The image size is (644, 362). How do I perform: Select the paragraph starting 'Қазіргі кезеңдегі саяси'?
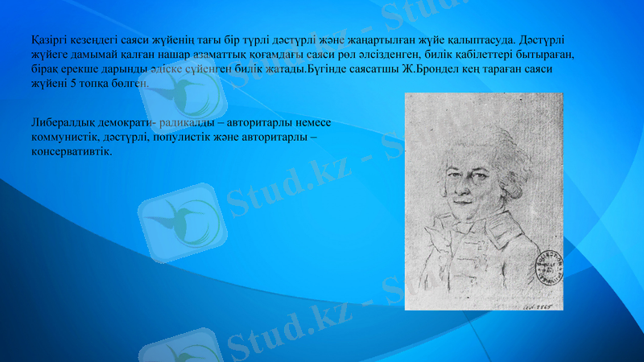pos(303,62)
